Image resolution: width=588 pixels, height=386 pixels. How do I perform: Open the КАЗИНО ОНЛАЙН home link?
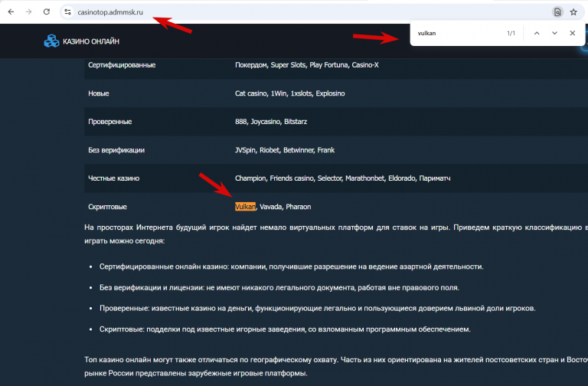tap(91, 41)
